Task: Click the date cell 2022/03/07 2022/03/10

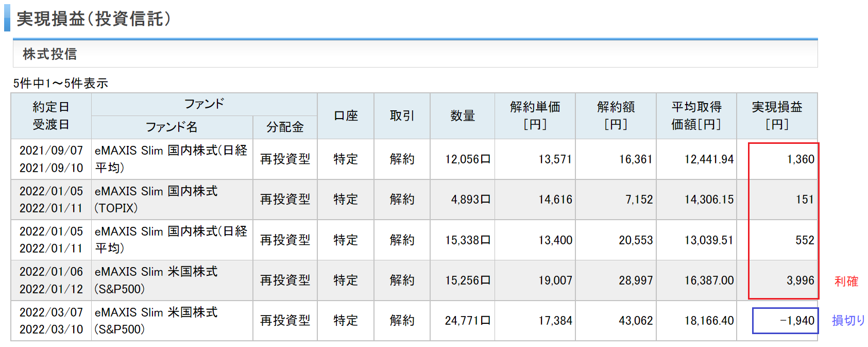Action: (51, 321)
